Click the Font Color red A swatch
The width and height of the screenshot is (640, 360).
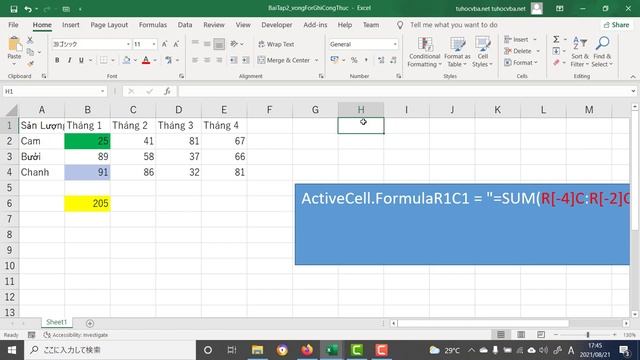click(146, 60)
